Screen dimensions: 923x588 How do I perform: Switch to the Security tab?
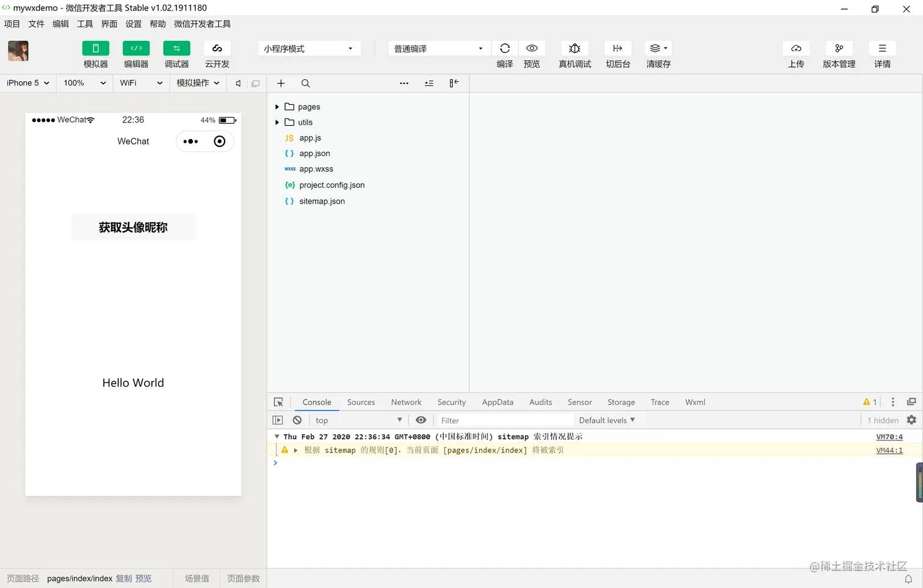click(452, 402)
